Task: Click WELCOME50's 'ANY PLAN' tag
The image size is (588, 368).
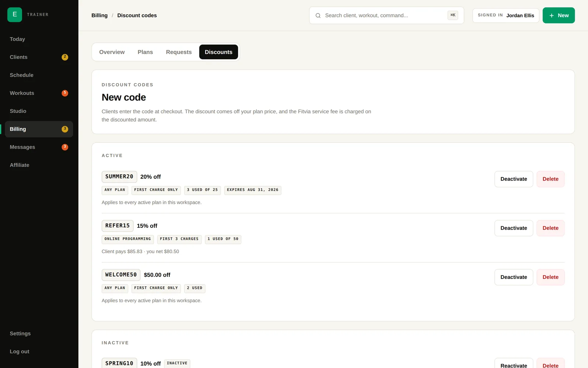Action: tap(115, 288)
